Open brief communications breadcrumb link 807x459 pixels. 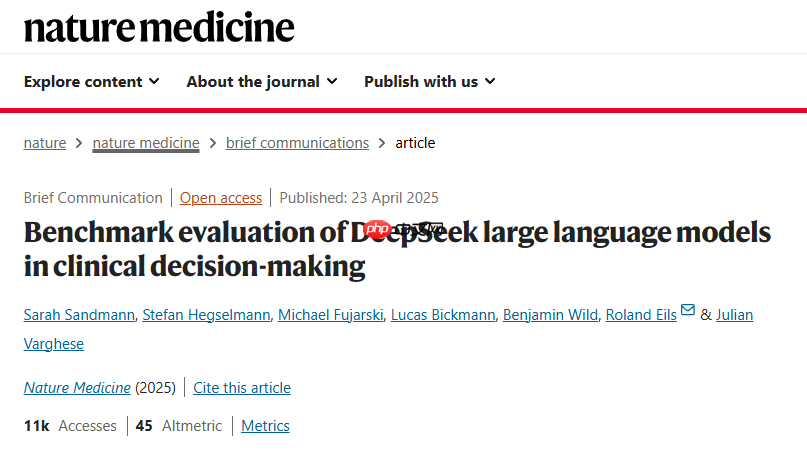297,143
